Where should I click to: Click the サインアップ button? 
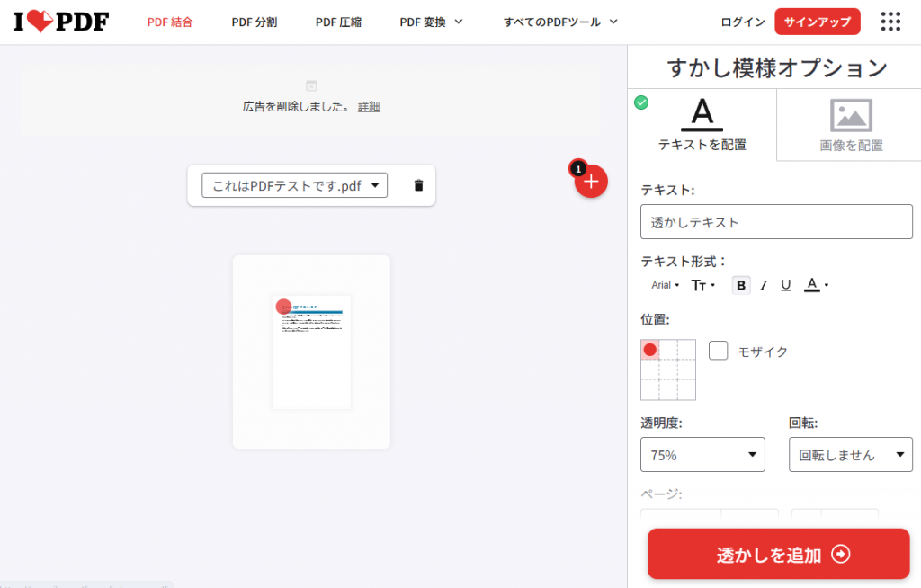point(817,22)
